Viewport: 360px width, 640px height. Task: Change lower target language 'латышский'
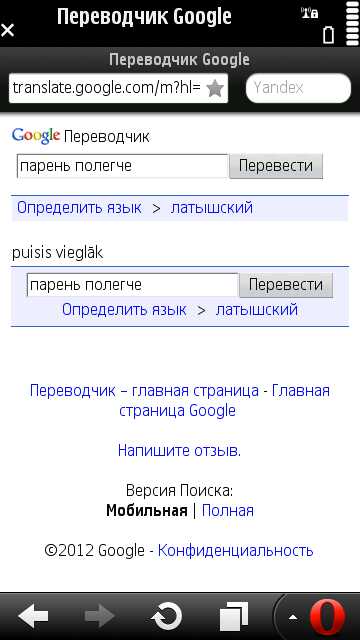(257, 310)
